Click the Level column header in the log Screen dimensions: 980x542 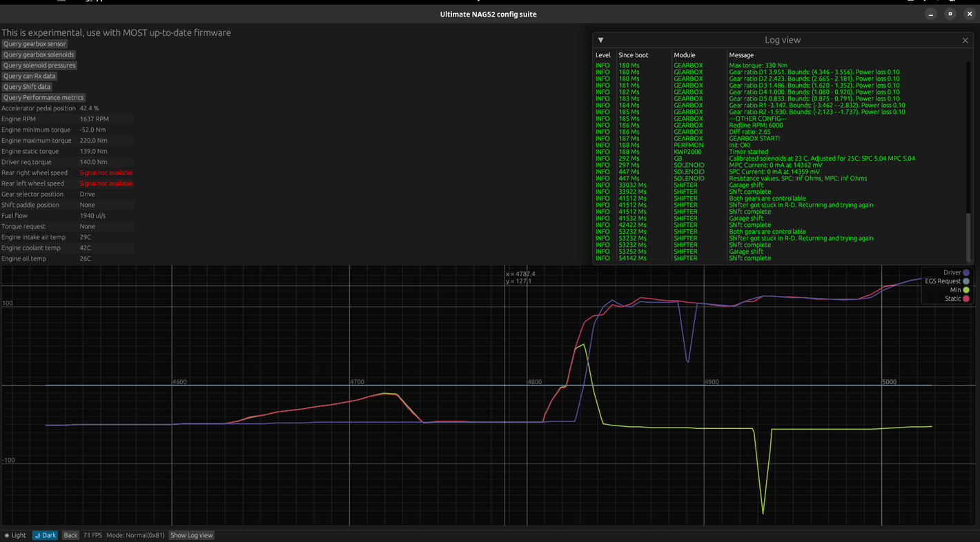tap(602, 55)
